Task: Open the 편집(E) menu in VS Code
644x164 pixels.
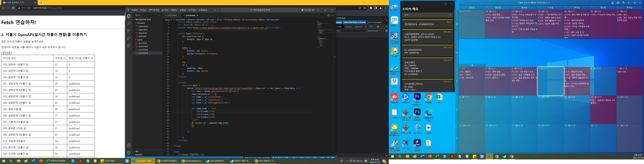Action: 143,10
